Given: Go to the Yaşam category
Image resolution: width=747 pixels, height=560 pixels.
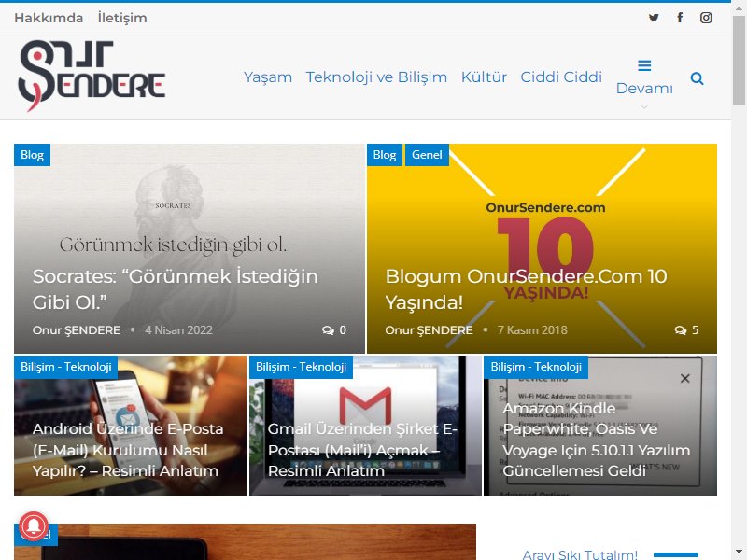Looking at the screenshot, I should (268, 77).
